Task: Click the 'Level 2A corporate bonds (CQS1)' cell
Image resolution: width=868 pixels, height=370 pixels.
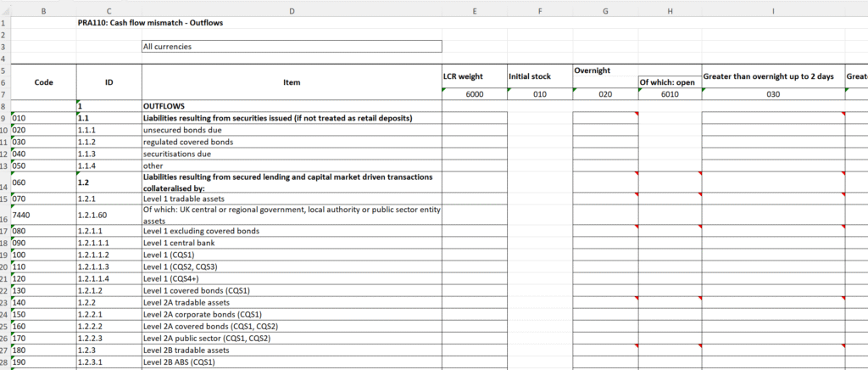Action: click(292, 314)
